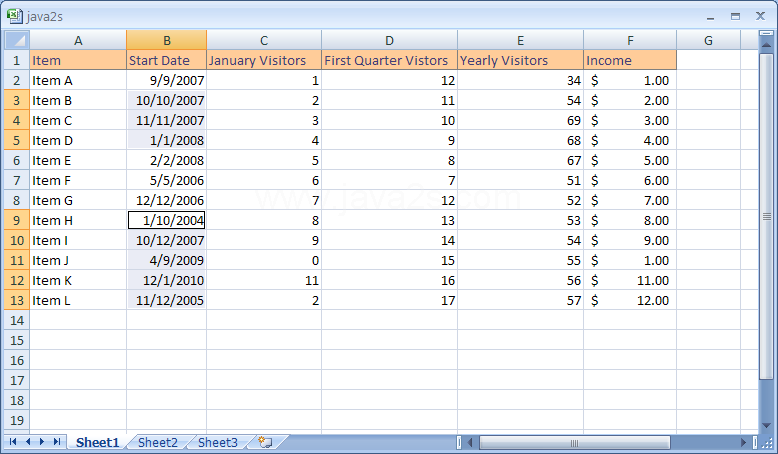Go to last sheet with navigation arrow
The image size is (778, 454).
pyautogui.click(x=57, y=442)
